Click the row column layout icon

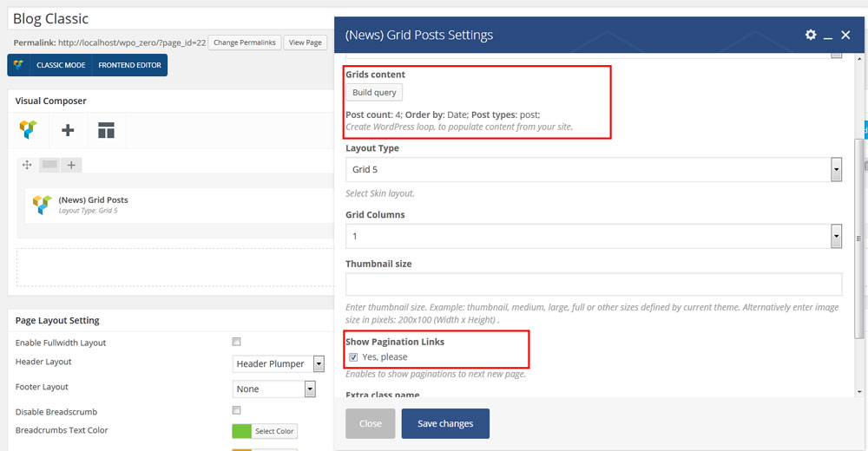pyautogui.click(x=49, y=165)
